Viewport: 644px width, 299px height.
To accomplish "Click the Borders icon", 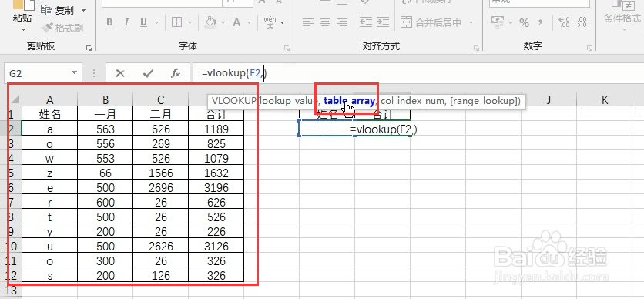I will (x=176, y=22).
